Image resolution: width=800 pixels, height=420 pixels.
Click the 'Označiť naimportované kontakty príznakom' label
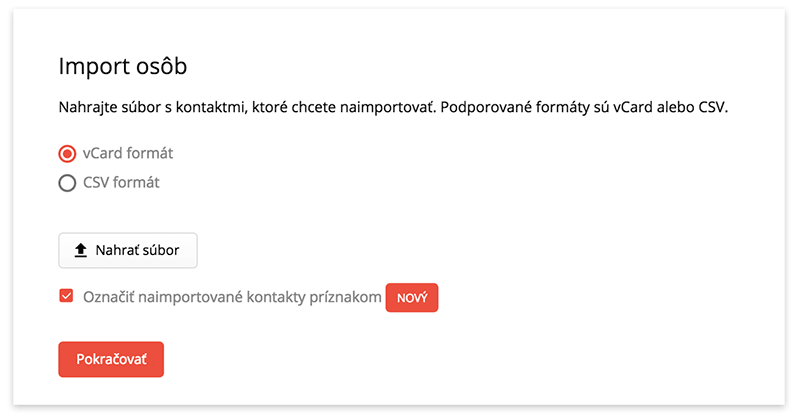232,297
